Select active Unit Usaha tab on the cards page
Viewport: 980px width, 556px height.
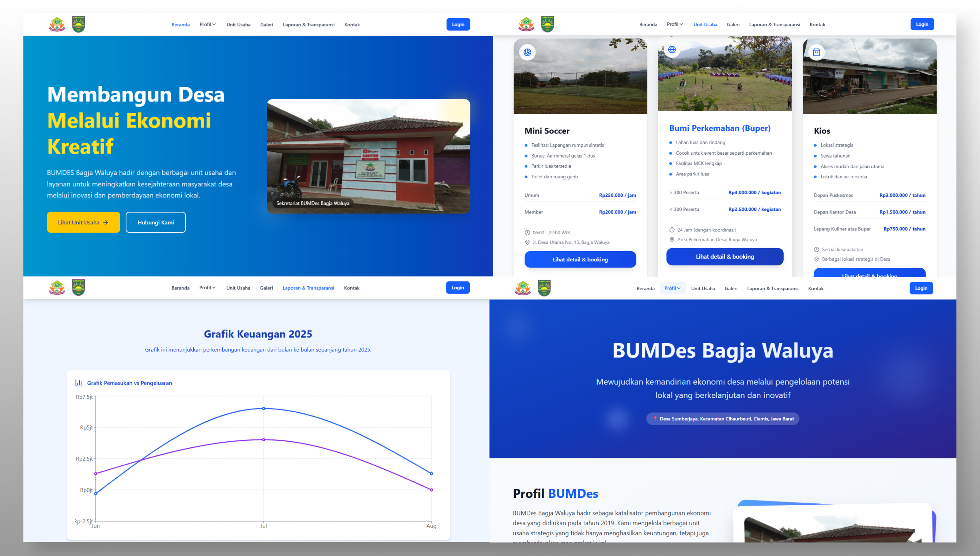click(705, 24)
